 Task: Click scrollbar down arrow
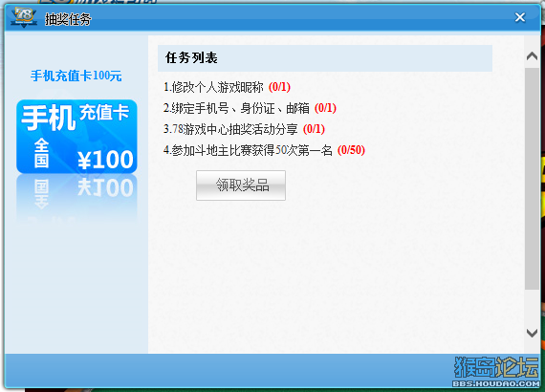[532, 333]
